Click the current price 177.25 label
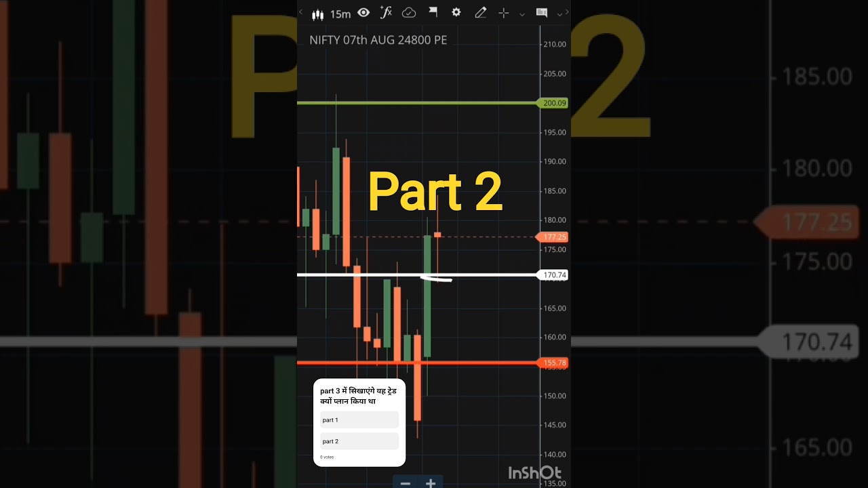The image size is (868, 488). pyautogui.click(x=554, y=237)
